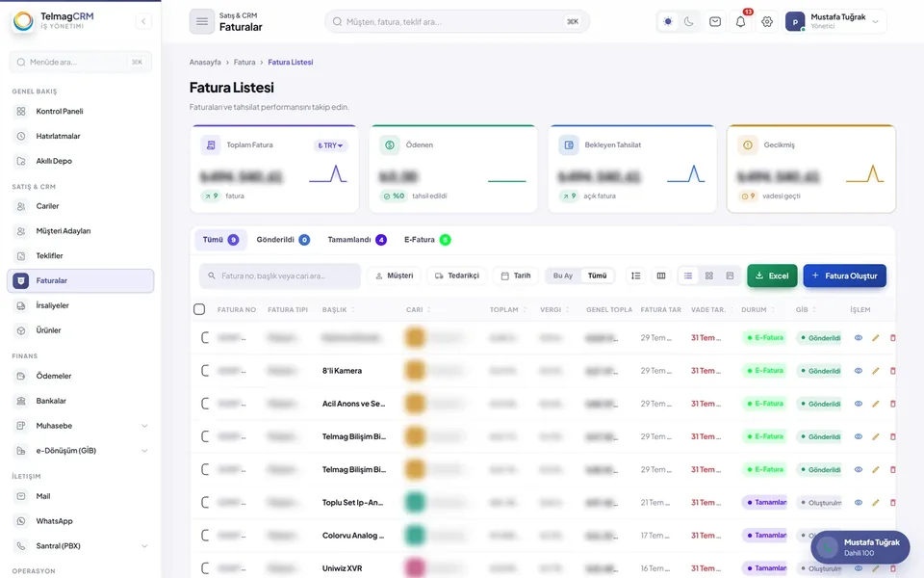Switch to grid view icon
924x578 pixels.
point(709,276)
